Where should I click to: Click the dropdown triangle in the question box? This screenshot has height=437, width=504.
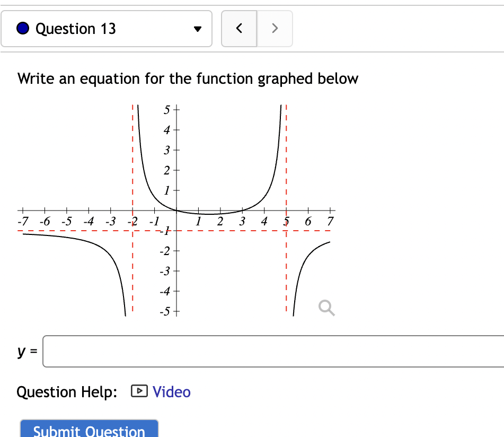(198, 29)
